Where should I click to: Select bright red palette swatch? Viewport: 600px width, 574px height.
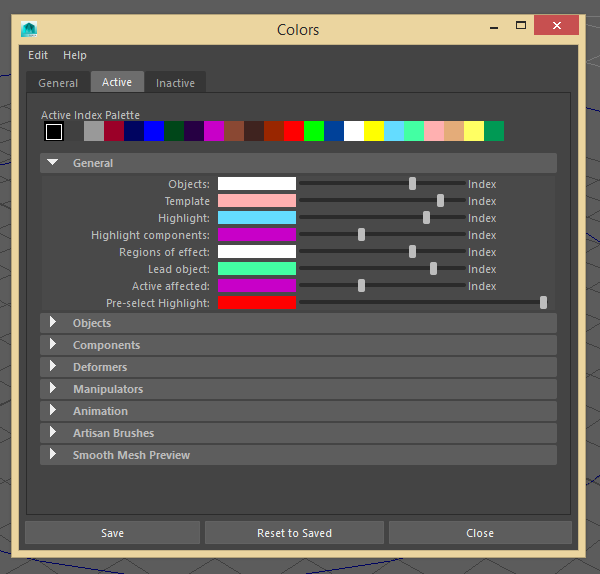coord(294,131)
